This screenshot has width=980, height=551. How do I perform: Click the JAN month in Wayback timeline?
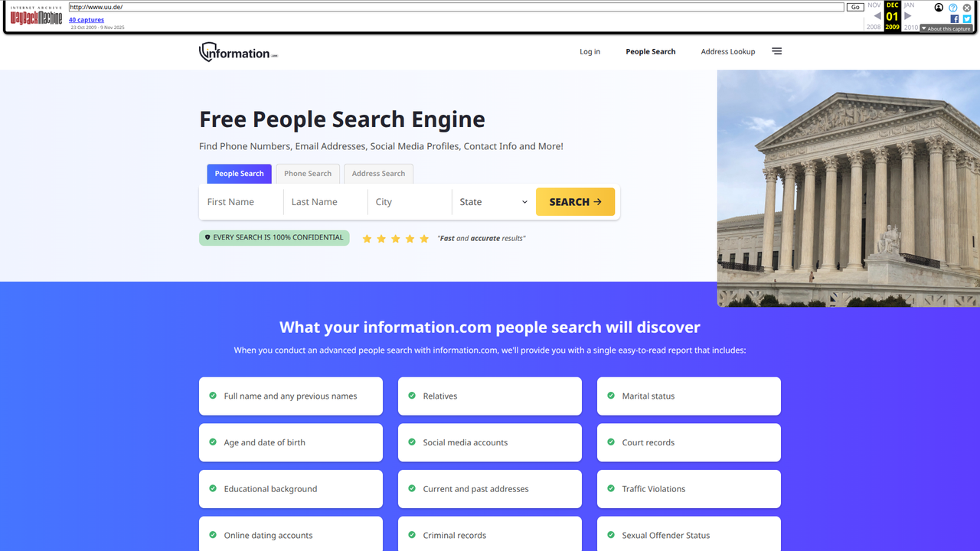(x=909, y=5)
